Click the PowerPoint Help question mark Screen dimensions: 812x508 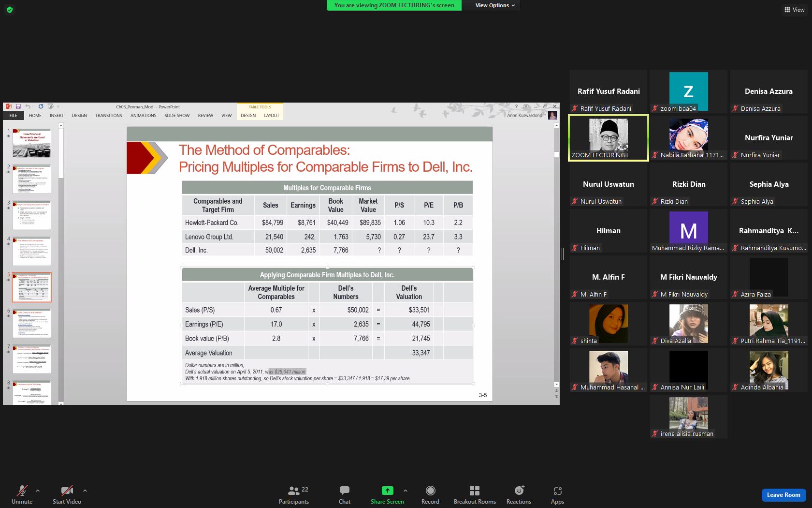click(516, 106)
